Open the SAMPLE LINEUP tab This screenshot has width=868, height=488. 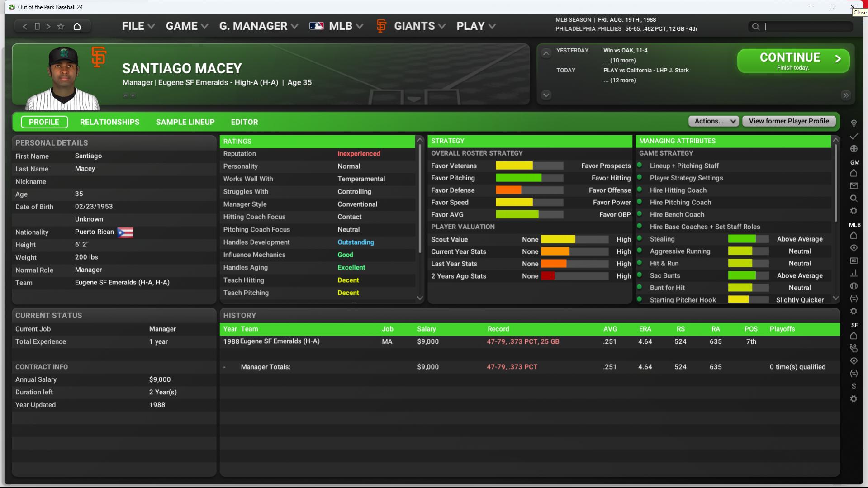coord(185,122)
